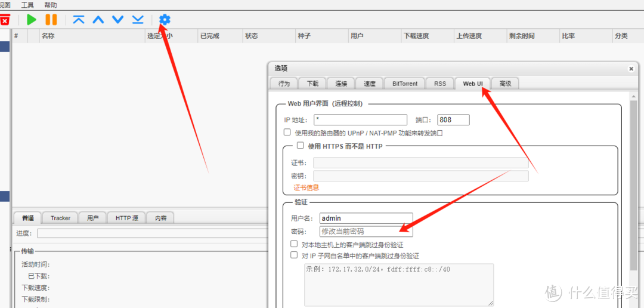644x308 pixels.
Task: Select the HTTP 源 details tab
Action: [126, 218]
